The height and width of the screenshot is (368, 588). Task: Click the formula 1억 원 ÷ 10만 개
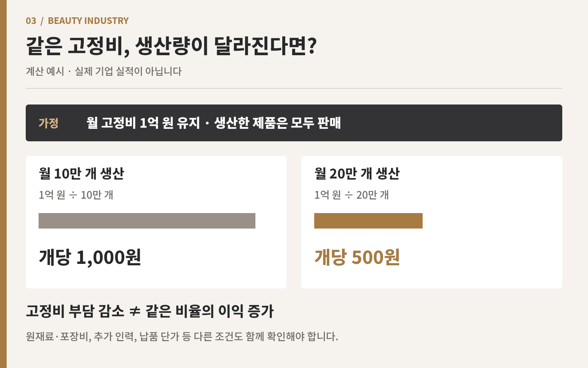76,195
